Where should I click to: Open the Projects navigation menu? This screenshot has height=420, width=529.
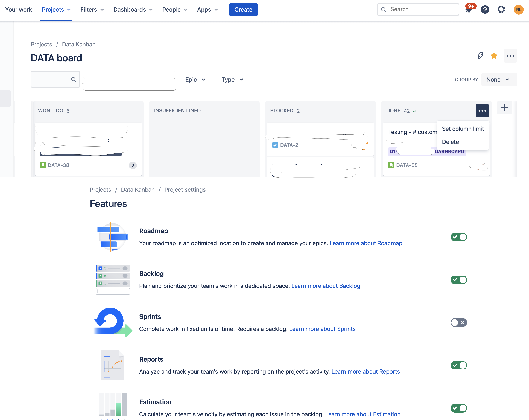(x=56, y=10)
